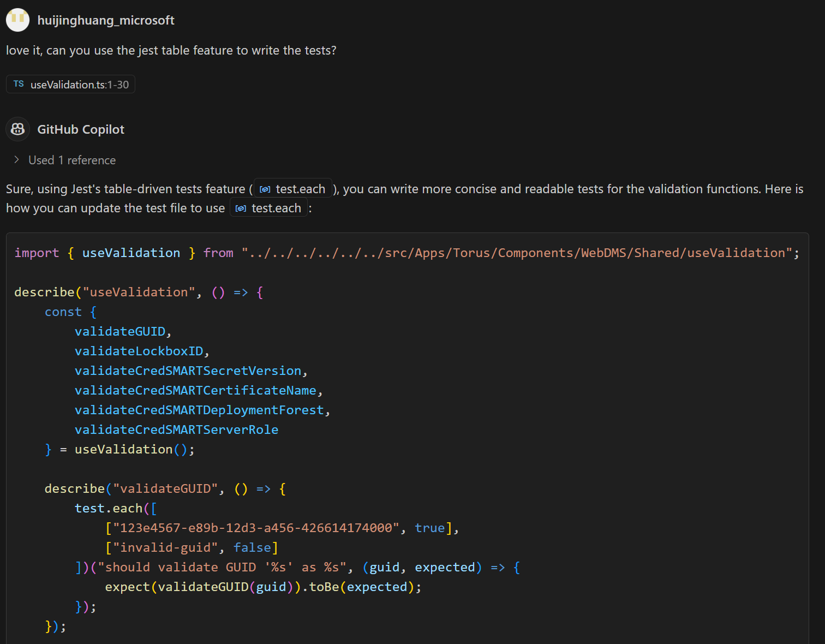Open the first test.each symbol link after 'tests feature ('

pyautogui.click(x=293, y=189)
